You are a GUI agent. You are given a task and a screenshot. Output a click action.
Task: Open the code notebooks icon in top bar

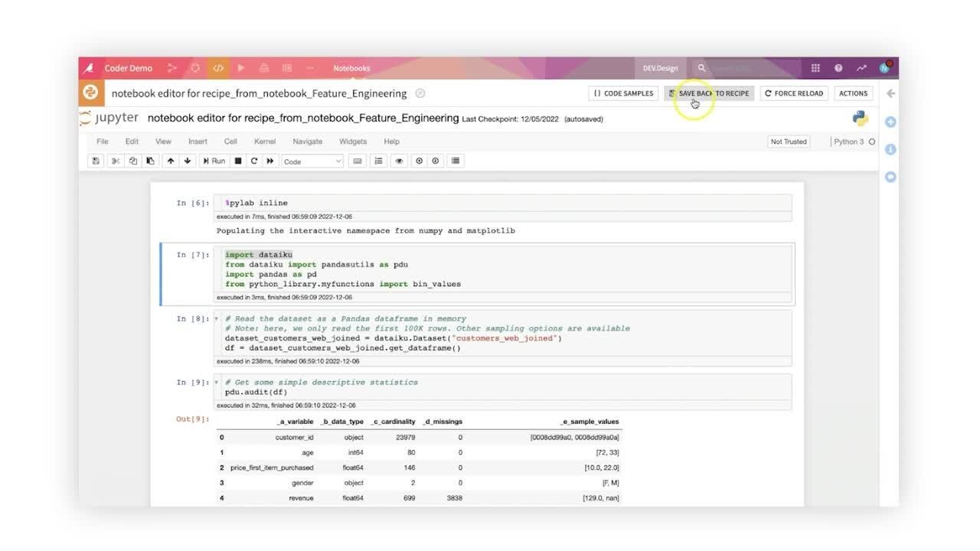click(x=218, y=68)
